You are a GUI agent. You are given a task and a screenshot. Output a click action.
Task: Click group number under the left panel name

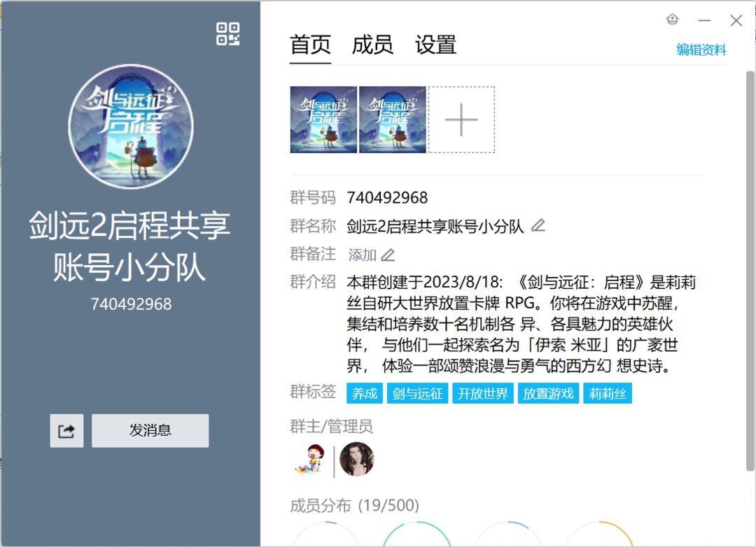131,304
